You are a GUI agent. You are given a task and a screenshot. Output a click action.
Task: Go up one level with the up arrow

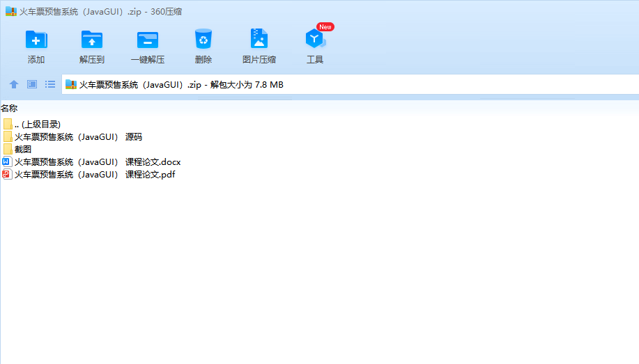pos(14,84)
